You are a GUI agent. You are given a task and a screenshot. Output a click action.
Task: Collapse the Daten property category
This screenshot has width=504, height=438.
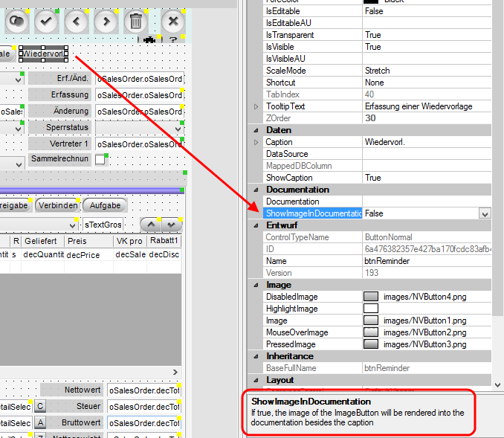[257, 130]
